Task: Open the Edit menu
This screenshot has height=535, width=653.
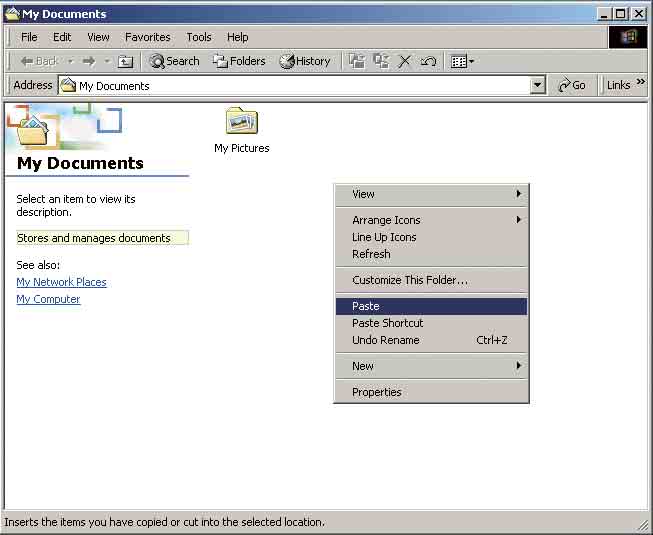Action: [x=62, y=37]
